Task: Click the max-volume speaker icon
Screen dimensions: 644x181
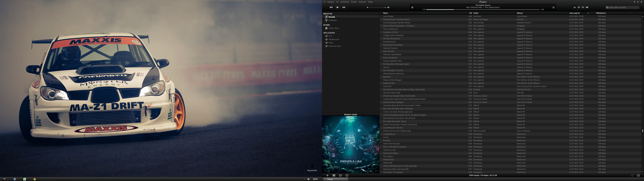Action: click(388, 8)
